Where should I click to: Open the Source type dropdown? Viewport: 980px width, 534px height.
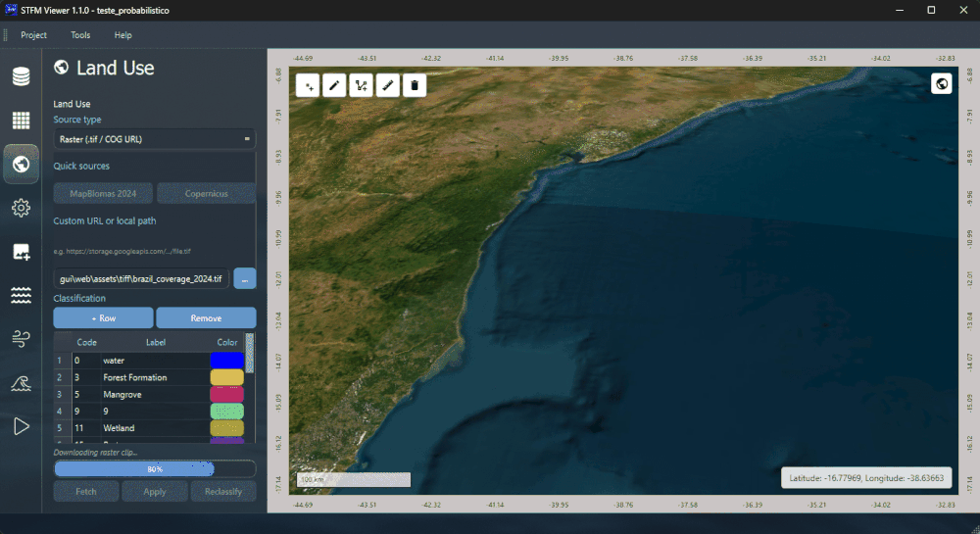[155, 139]
